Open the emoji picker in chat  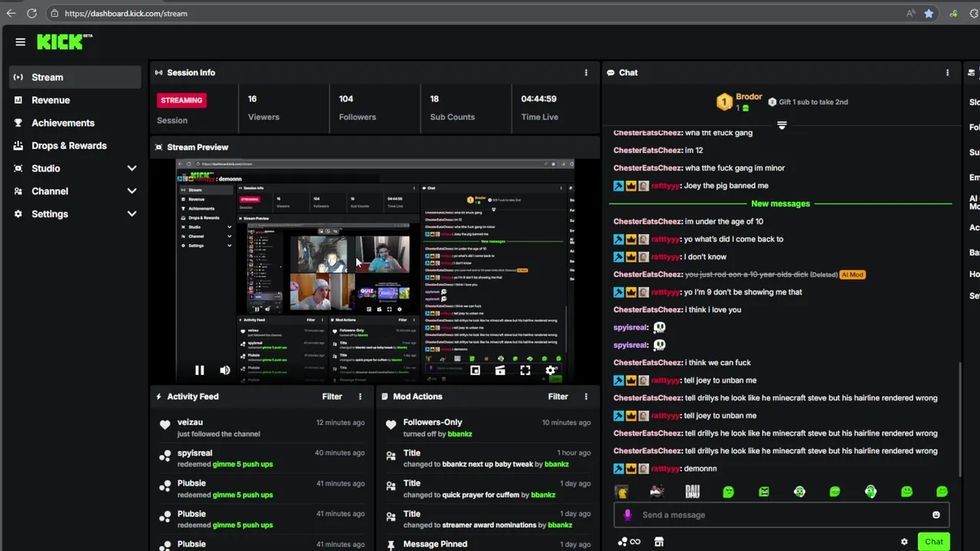point(936,515)
